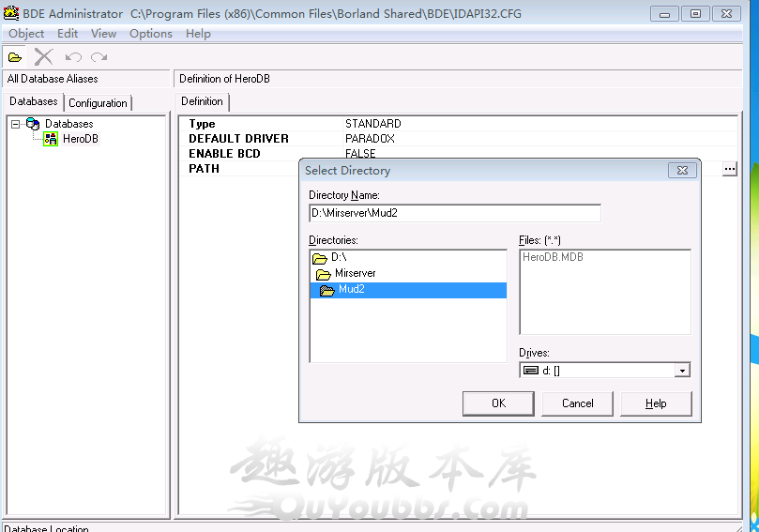This screenshot has height=532, width=759.
Task: Click the FALSE Enable BCD value
Action: pyautogui.click(x=360, y=153)
